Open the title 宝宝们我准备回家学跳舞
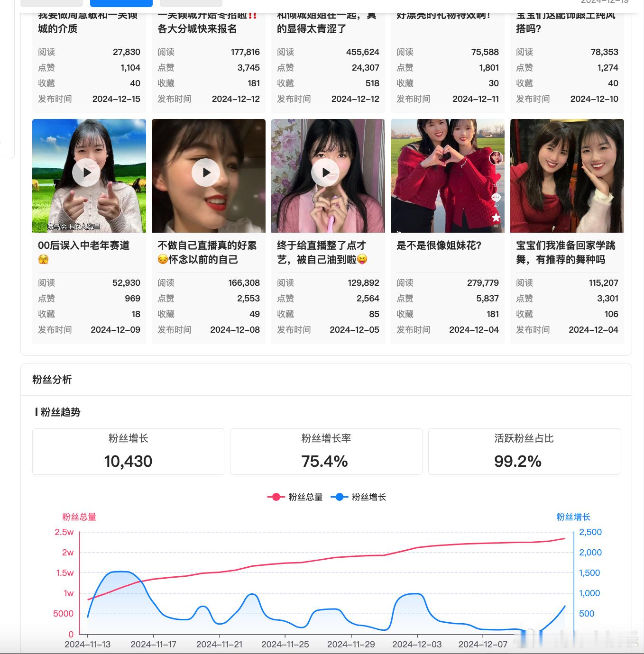 pos(566,252)
